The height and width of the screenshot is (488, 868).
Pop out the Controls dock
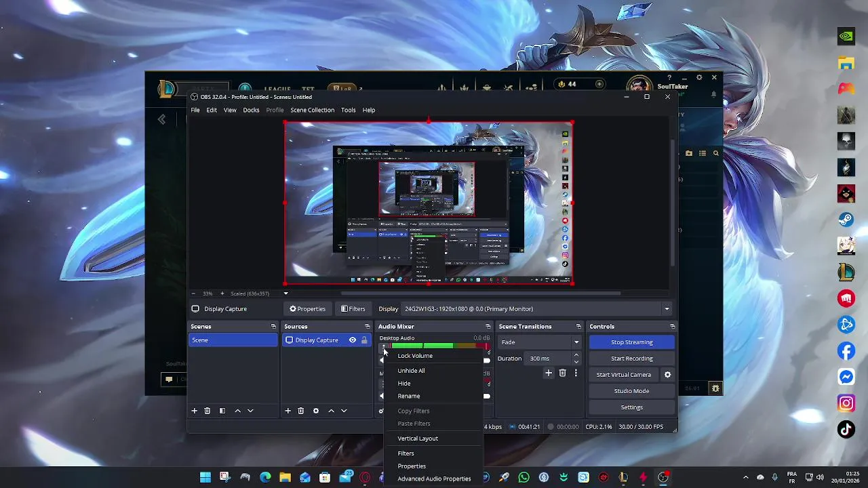[x=672, y=327]
